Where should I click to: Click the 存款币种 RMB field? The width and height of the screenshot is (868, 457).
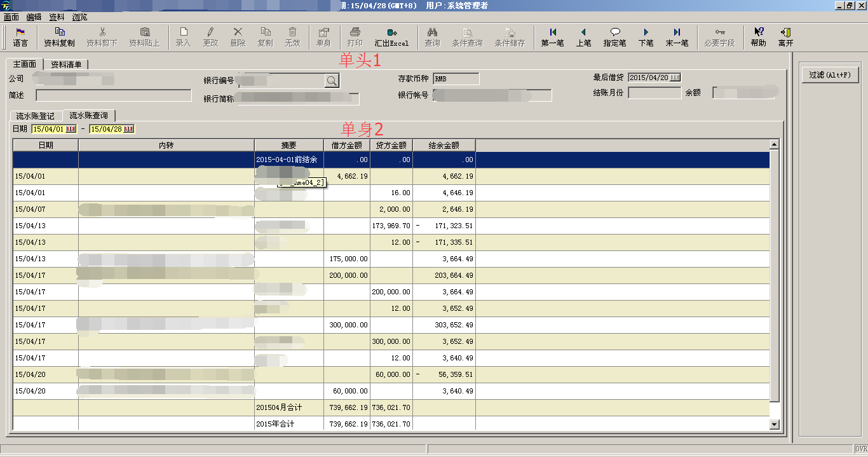[x=456, y=79]
